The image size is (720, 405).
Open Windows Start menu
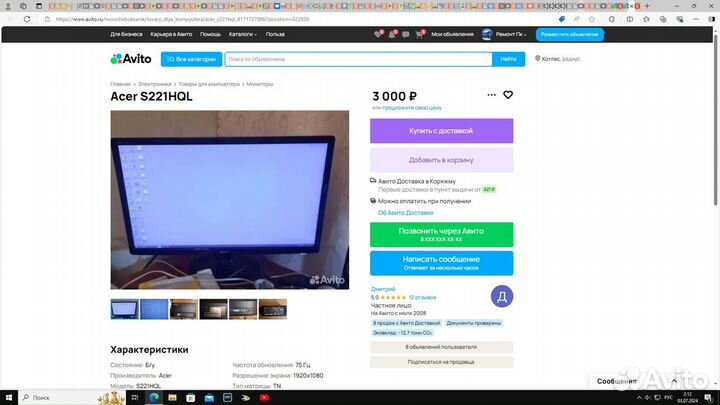[9, 397]
